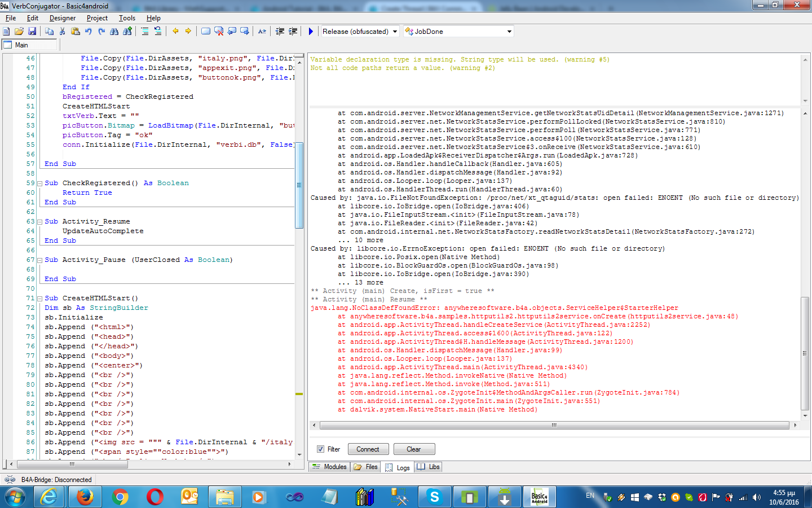The image size is (812, 508).
Task: Go to the previous bookmark icon
Action: pos(232,32)
